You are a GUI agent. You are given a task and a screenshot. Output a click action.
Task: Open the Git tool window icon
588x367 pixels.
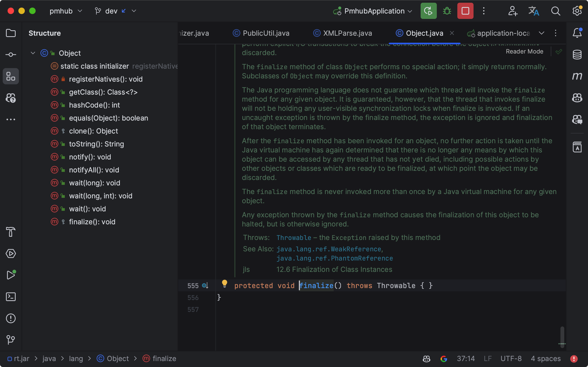pos(11,340)
